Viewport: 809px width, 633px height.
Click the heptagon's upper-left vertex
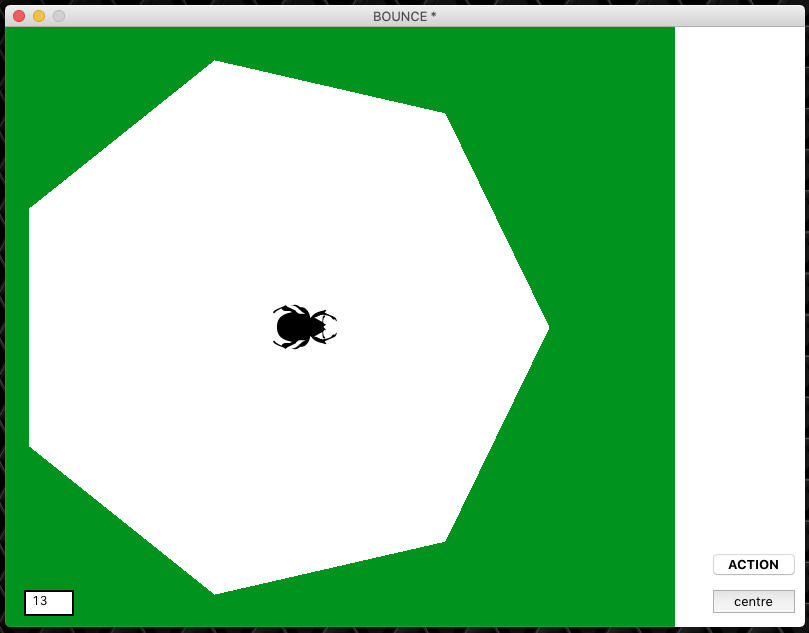(x=32, y=209)
